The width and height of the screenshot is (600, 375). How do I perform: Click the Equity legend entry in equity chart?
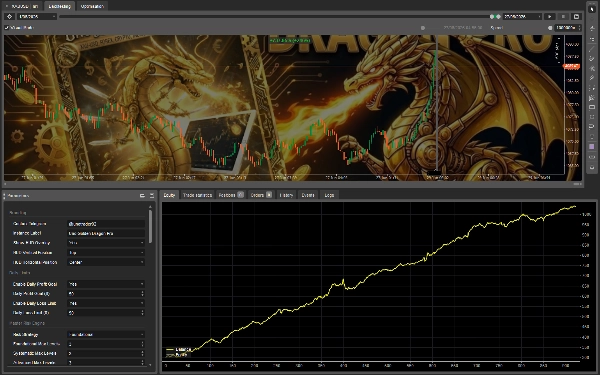[177, 354]
